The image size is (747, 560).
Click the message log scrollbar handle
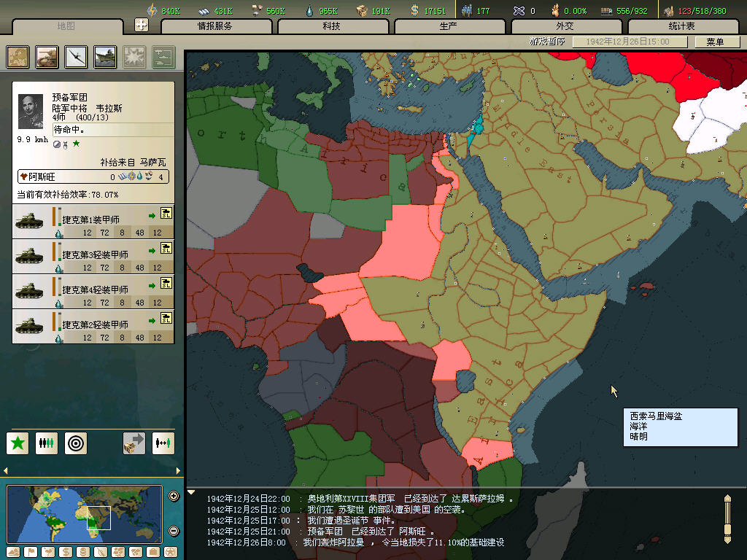[727, 529]
